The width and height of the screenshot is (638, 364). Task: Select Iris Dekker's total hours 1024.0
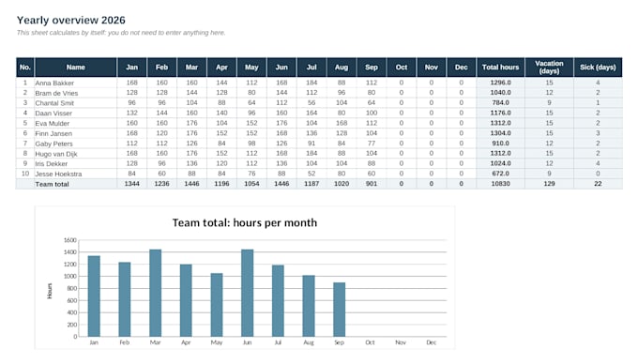(500, 163)
